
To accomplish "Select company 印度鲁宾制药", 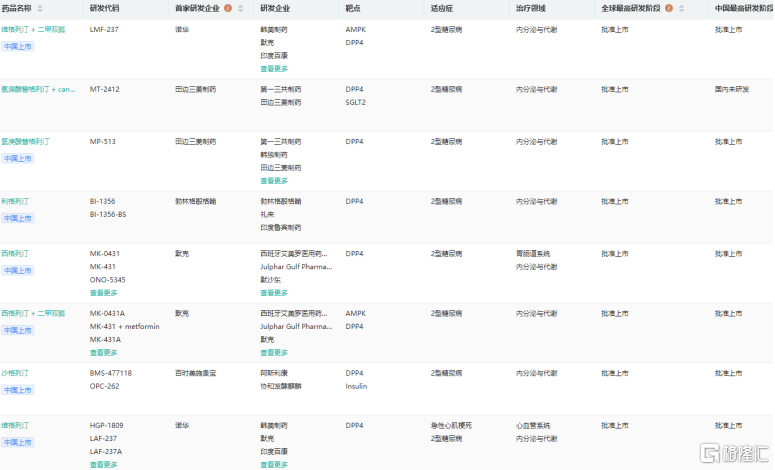I will (x=281, y=228).
